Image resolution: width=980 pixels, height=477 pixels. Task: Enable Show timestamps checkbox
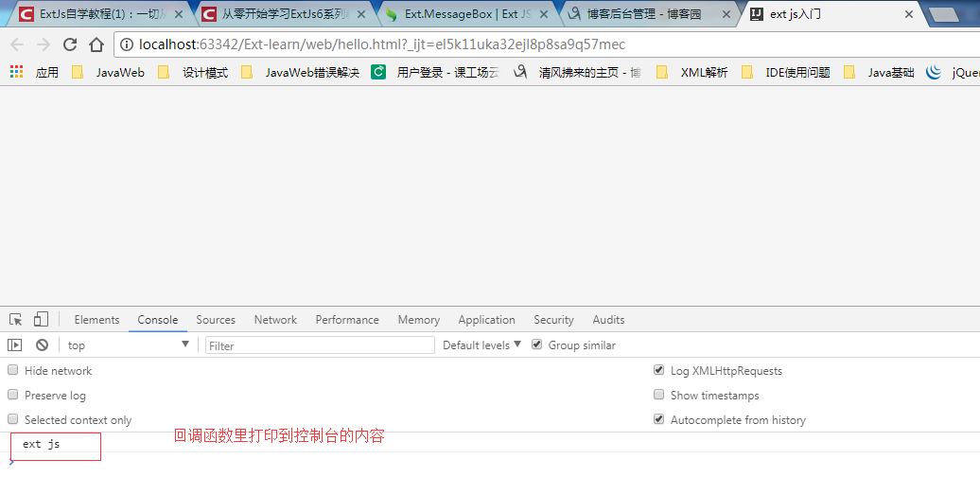658,395
